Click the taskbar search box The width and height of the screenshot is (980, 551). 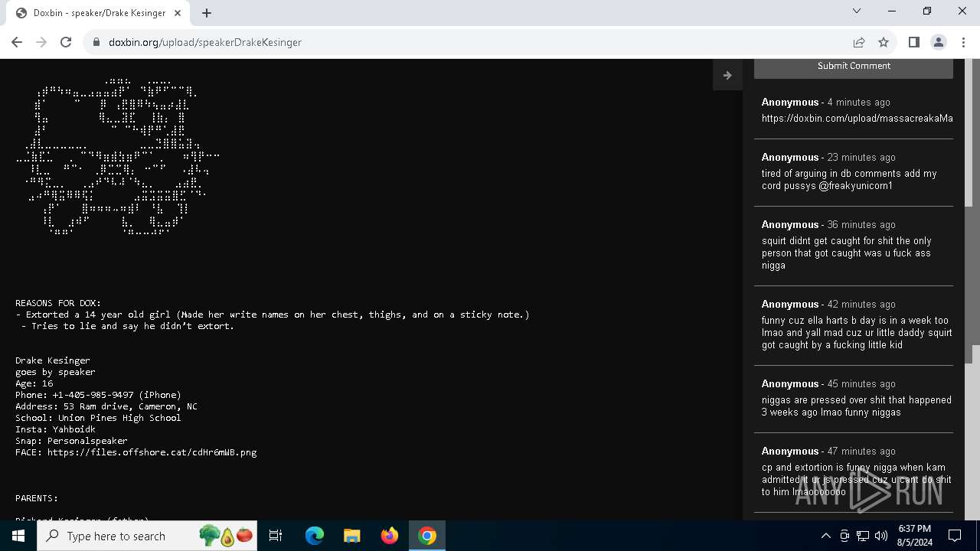149,536
